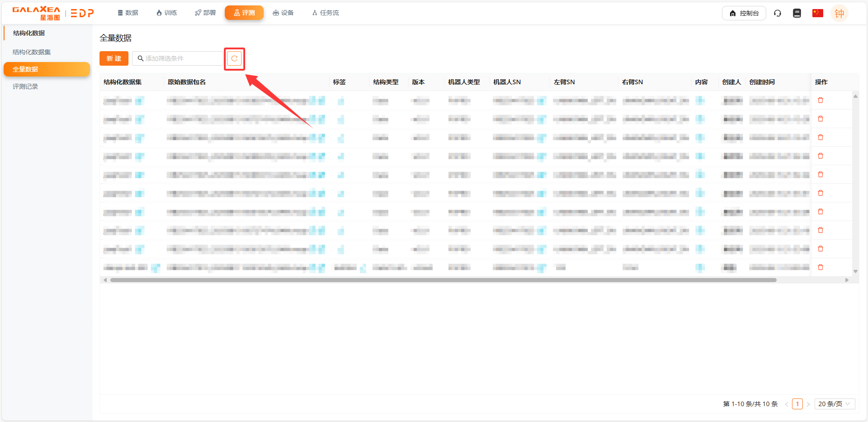This screenshot has width=868, height=422.
Task: Open the 设备 top navigation tab
Action: click(283, 13)
